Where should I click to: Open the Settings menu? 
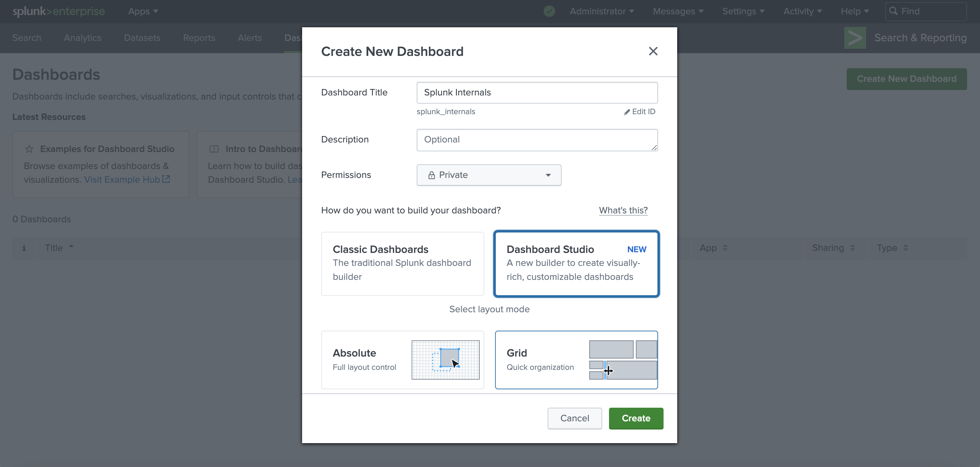point(743,11)
